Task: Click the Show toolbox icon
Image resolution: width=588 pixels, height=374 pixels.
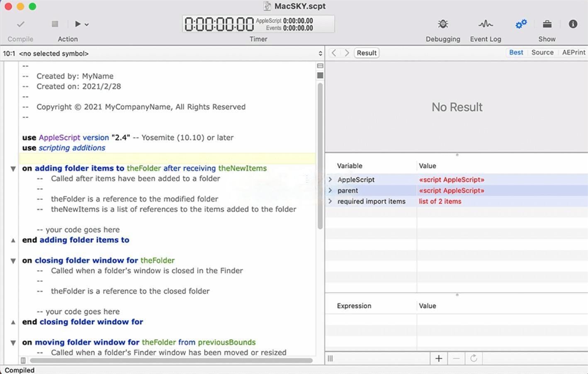Action: tap(547, 24)
